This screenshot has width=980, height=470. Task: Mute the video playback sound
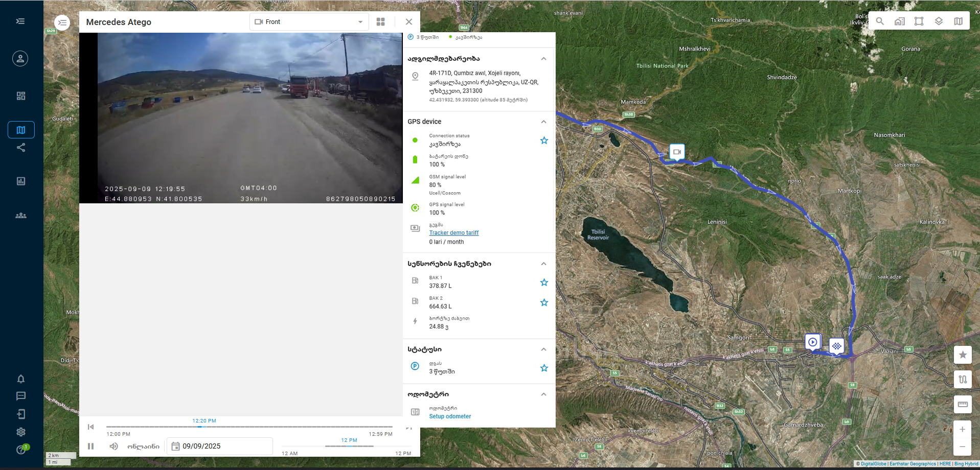[x=113, y=447]
